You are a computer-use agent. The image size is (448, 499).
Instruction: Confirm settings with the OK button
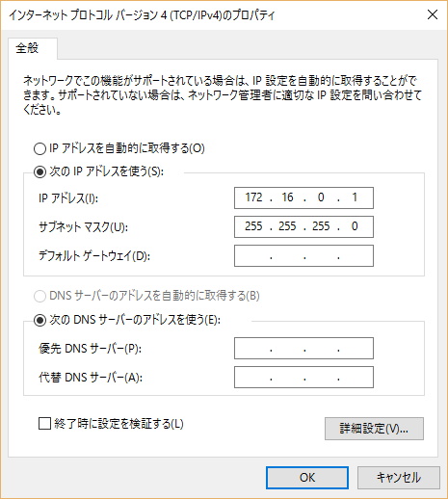point(307,478)
